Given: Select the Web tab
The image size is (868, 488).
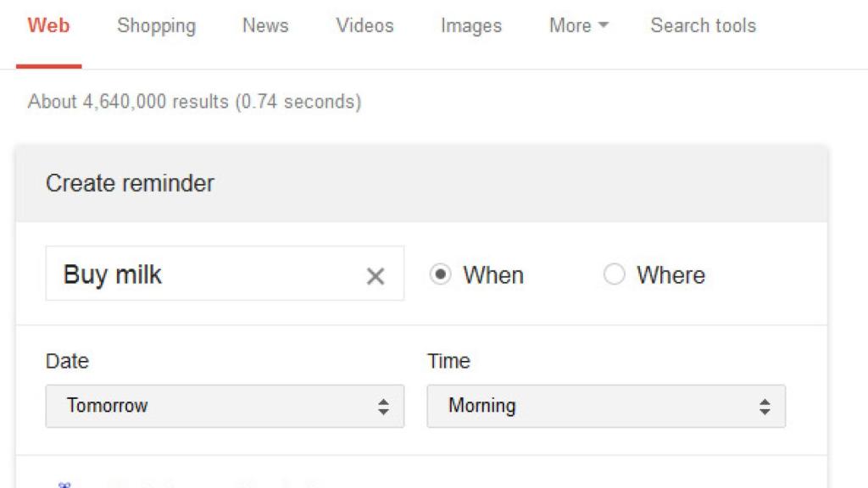Looking at the screenshot, I should click(x=48, y=25).
